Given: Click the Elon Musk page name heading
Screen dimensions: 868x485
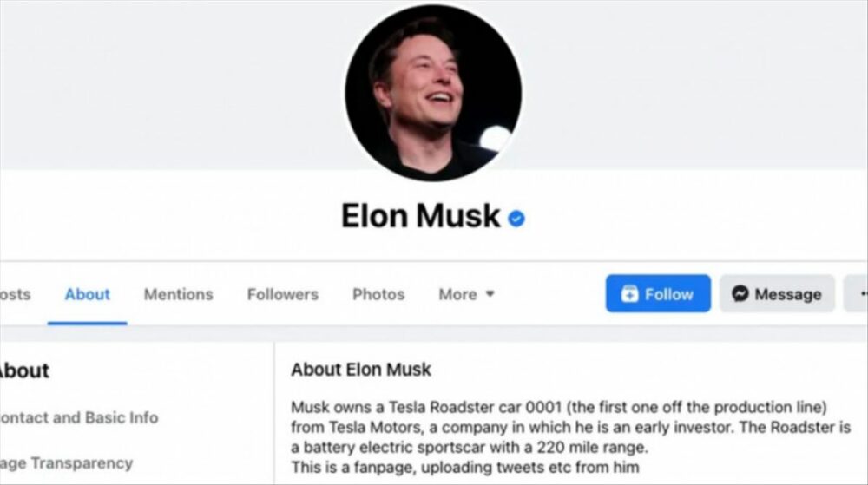Looking at the screenshot, I should [421, 216].
